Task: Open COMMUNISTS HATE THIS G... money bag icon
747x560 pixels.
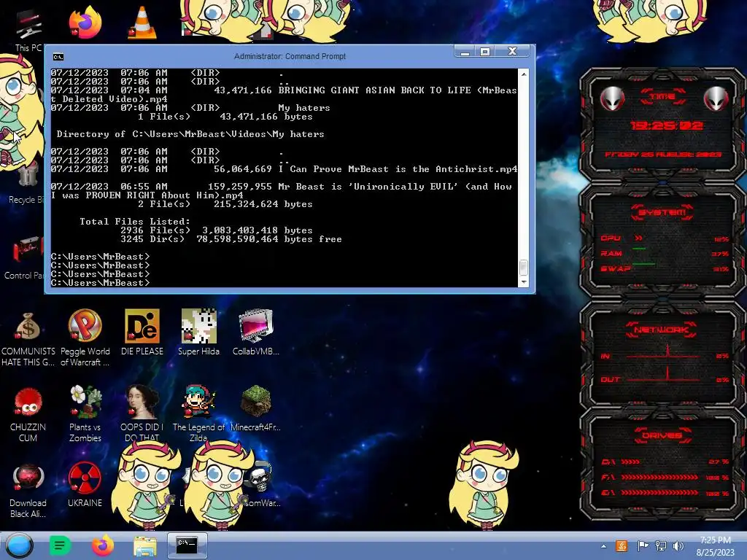Action: (x=28, y=338)
